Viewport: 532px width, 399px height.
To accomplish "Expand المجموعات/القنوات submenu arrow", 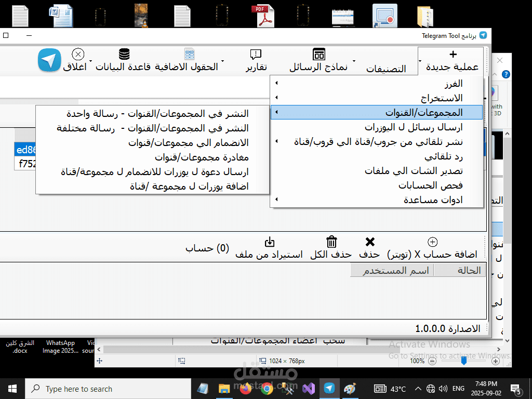I will 276,112.
